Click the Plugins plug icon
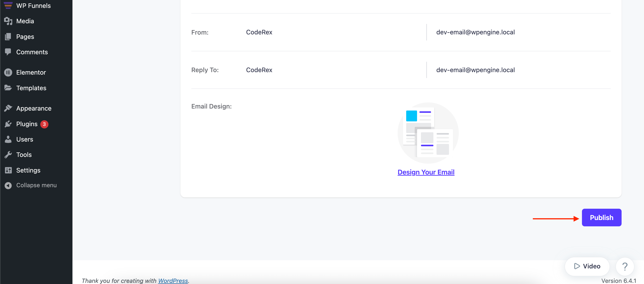The width and height of the screenshot is (644, 284). [8, 124]
